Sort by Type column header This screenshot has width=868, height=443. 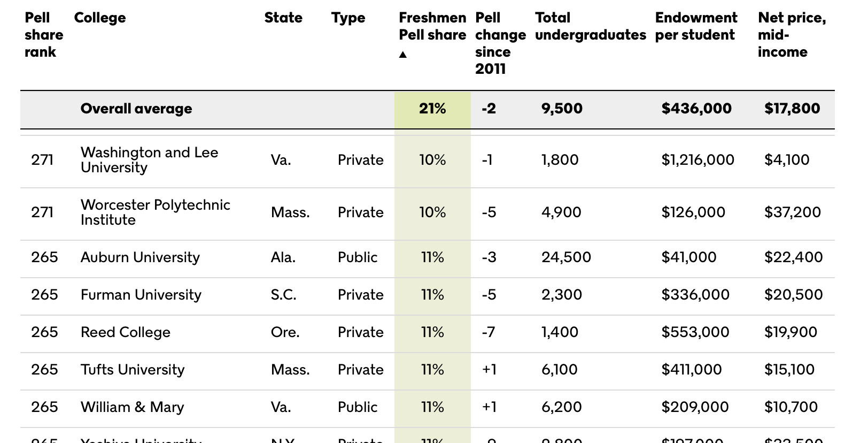pos(348,18)
